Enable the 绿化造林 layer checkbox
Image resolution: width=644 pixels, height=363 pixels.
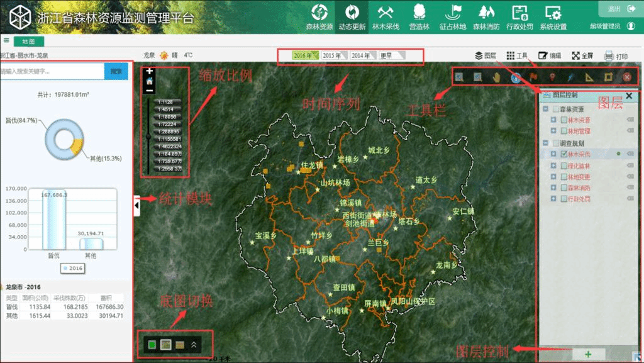point(563,165)
